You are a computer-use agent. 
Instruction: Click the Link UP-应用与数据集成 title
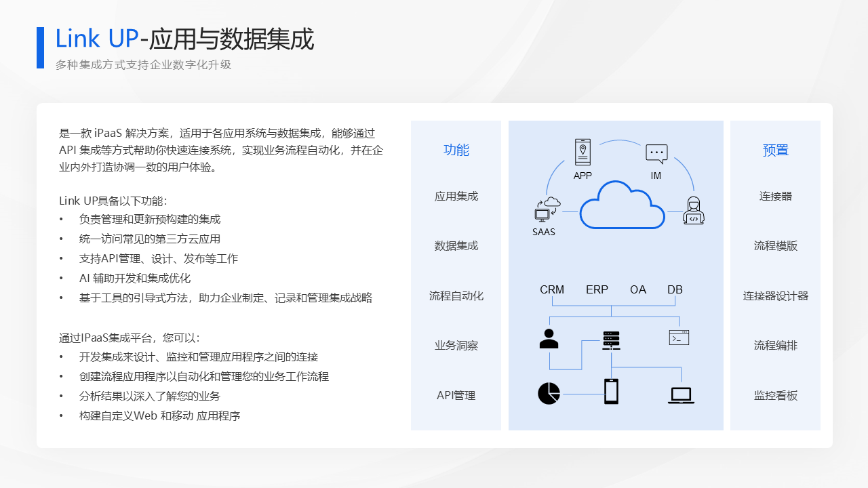point(184,39)
